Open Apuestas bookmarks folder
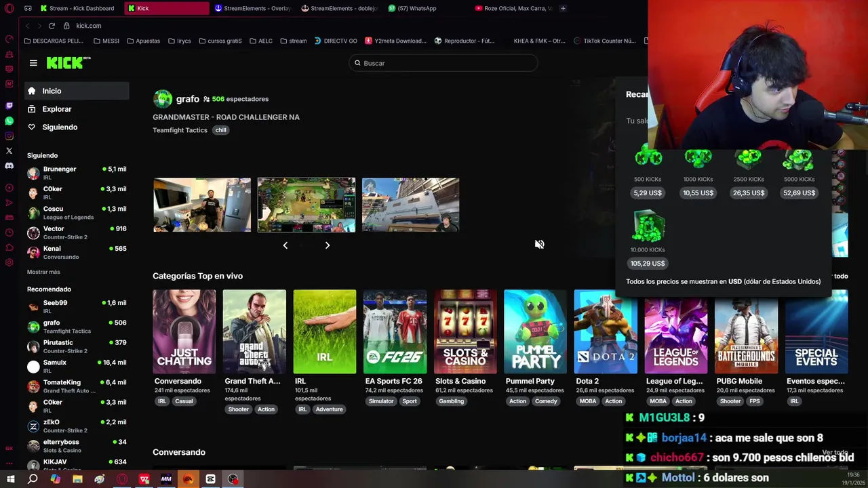Image resolution: width=868 pixels, height=488 pixels. pos(143,41)
